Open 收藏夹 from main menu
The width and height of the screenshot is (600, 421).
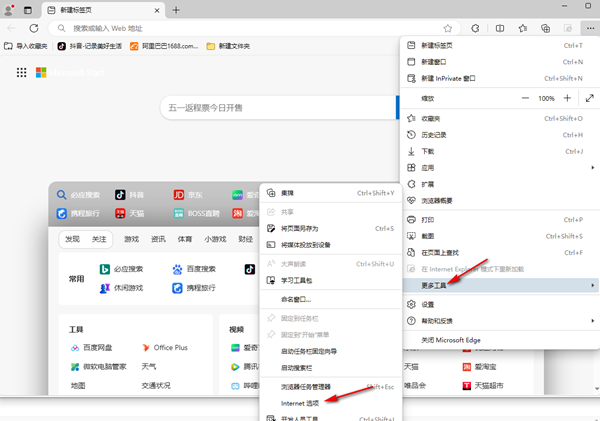(500, 119)
